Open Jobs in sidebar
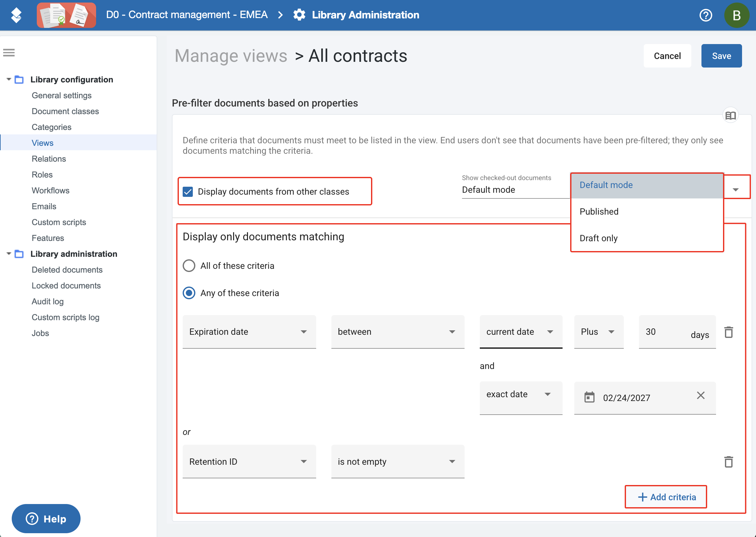 click(40, 333)
